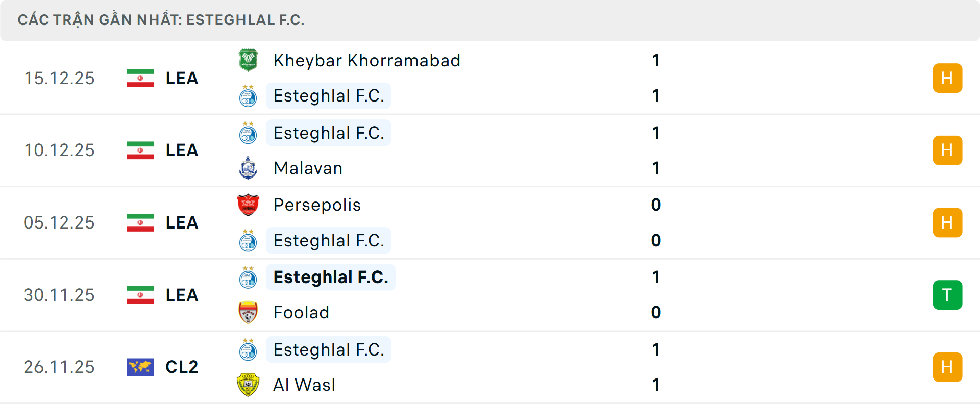Click the Các trận gần nhất section header
Image resolution: width=980 pixels, height=404 pixels.
(x=161, y=20)
